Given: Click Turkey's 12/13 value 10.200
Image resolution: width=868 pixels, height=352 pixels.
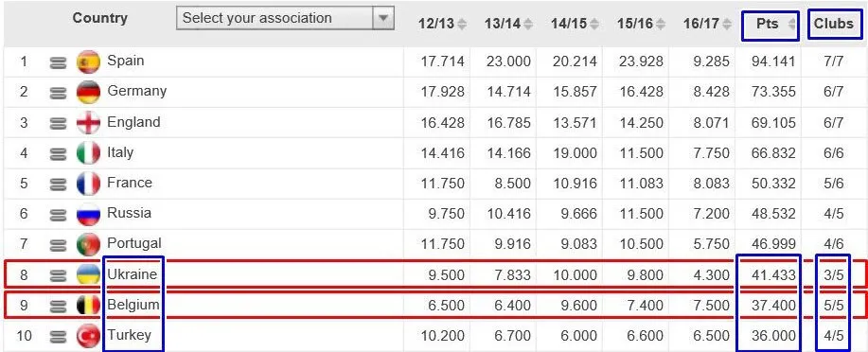Looking at the screenshot, I should 442,335.
